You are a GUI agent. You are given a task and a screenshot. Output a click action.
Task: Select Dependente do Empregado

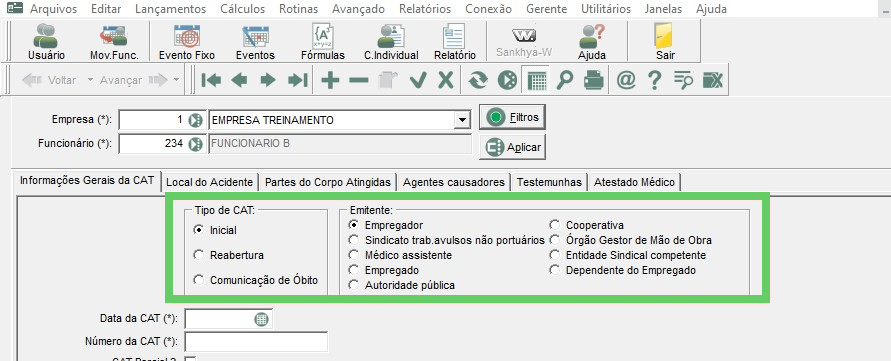click(622, 270)
